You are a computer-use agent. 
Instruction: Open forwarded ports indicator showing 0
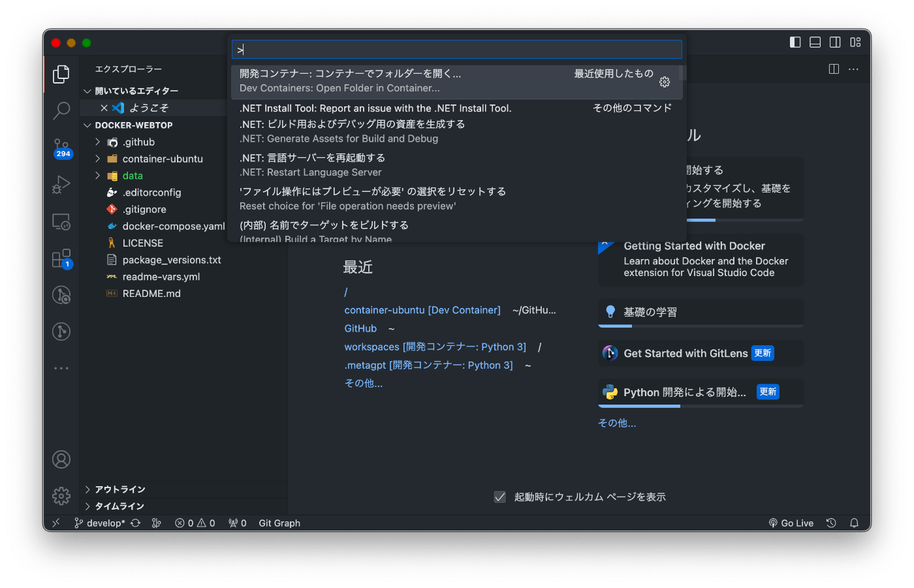tap(238, 523)
